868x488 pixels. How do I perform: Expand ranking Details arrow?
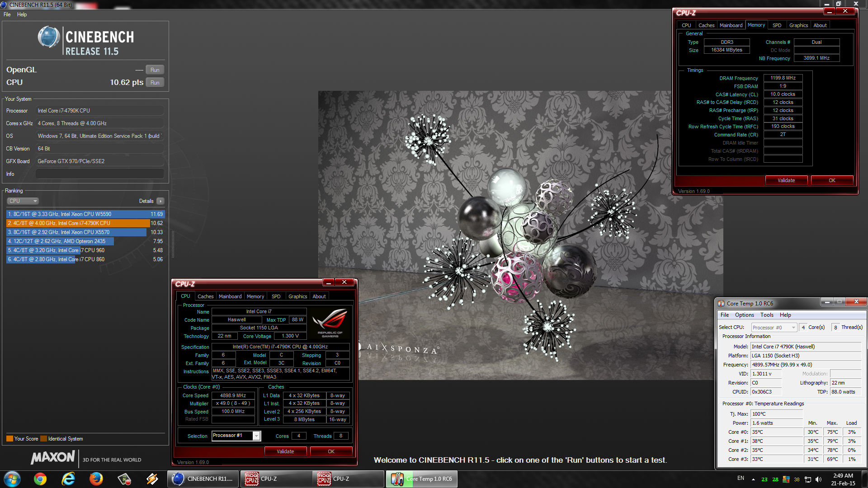(x=160, y=201)
